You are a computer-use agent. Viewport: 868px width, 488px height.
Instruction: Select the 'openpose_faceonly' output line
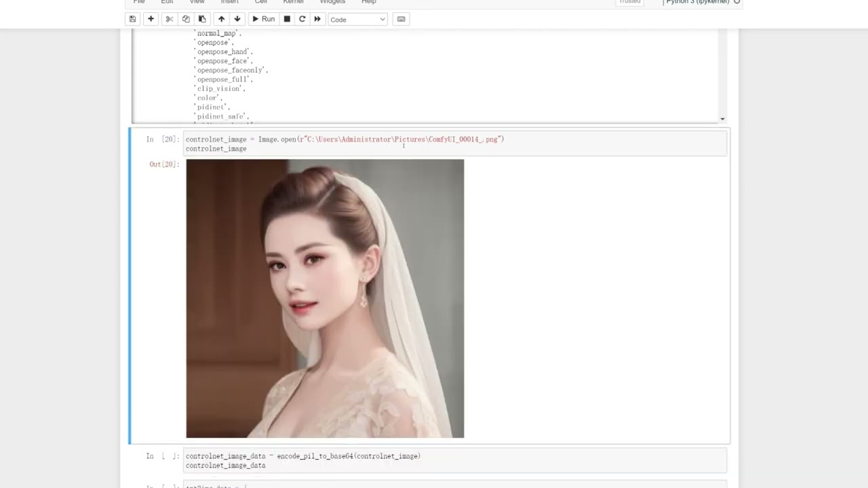[231, 70]
